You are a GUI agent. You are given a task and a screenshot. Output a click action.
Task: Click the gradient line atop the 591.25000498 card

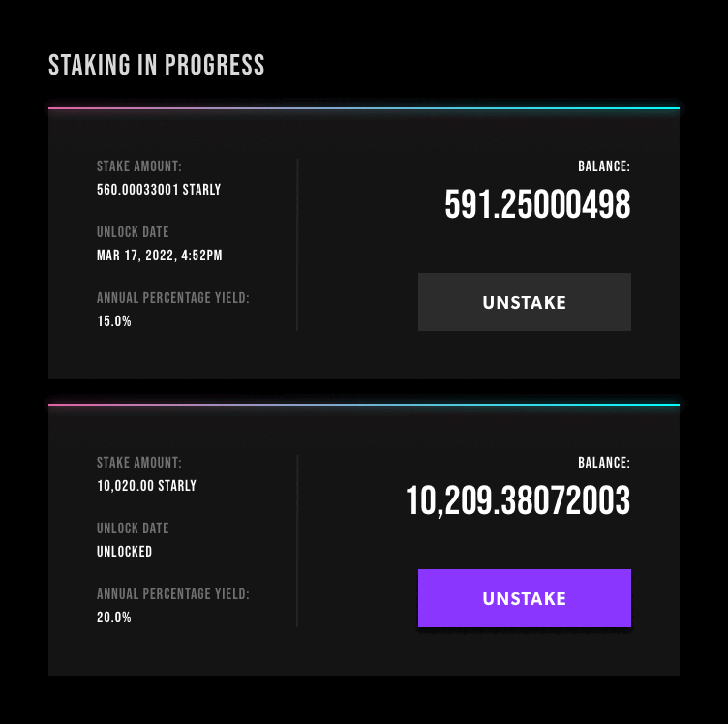click(364, 108)
